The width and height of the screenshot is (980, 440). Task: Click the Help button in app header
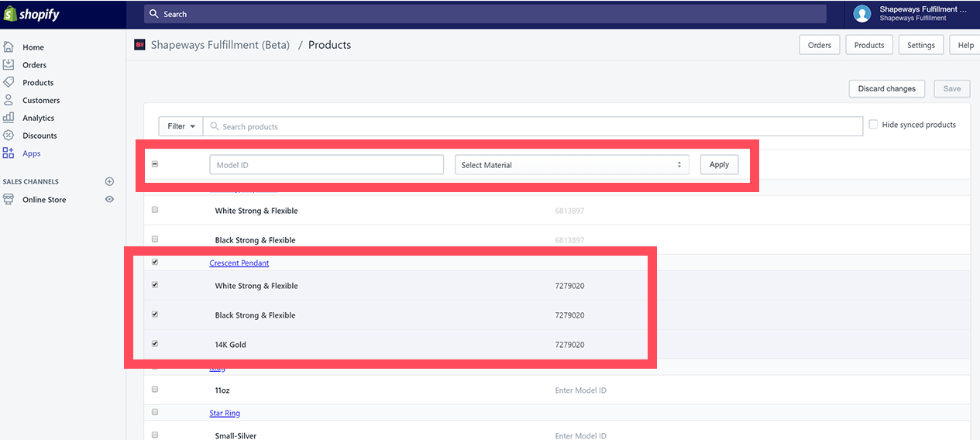pyautogui.click(x=965, y=45)
